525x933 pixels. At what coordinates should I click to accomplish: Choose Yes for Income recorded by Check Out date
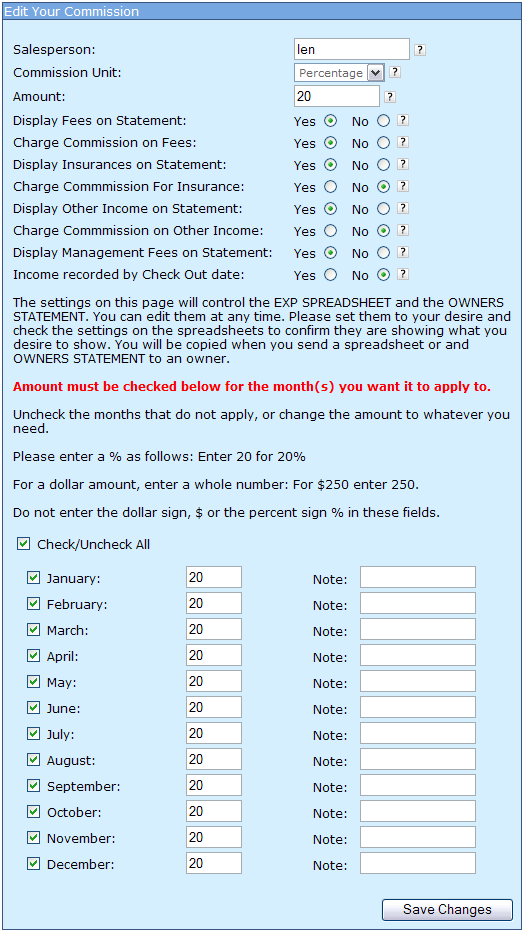[330, 275]
